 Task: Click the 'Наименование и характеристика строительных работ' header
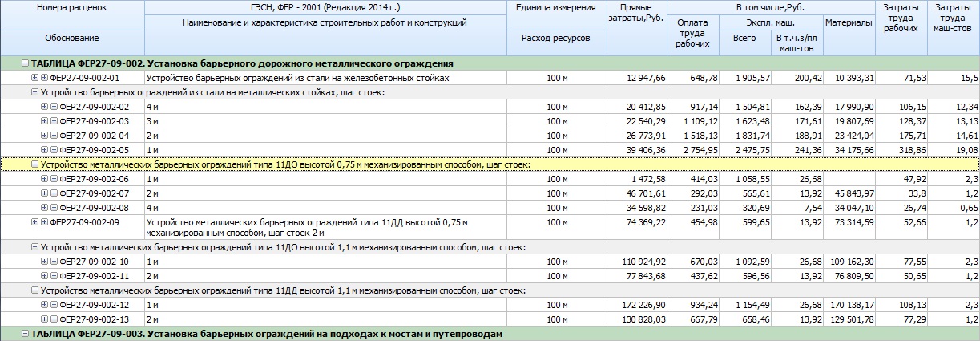325,22
